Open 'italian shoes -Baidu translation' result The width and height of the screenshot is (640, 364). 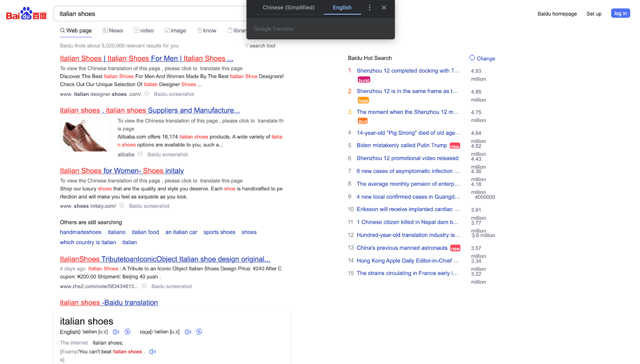click(109, 303)
